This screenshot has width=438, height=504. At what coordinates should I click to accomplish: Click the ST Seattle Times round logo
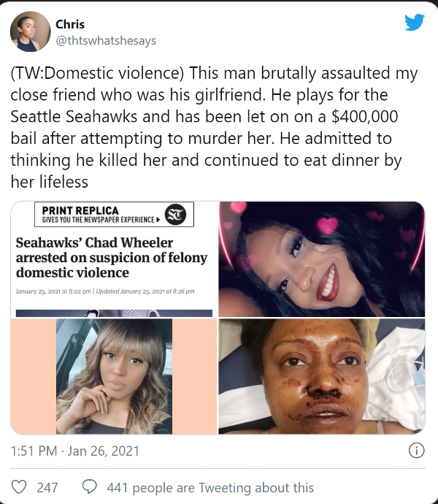[x=175, y=215]
